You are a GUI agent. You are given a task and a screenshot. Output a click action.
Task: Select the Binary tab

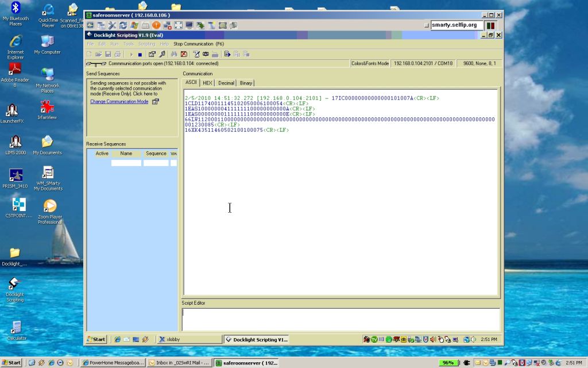(246, 83)
